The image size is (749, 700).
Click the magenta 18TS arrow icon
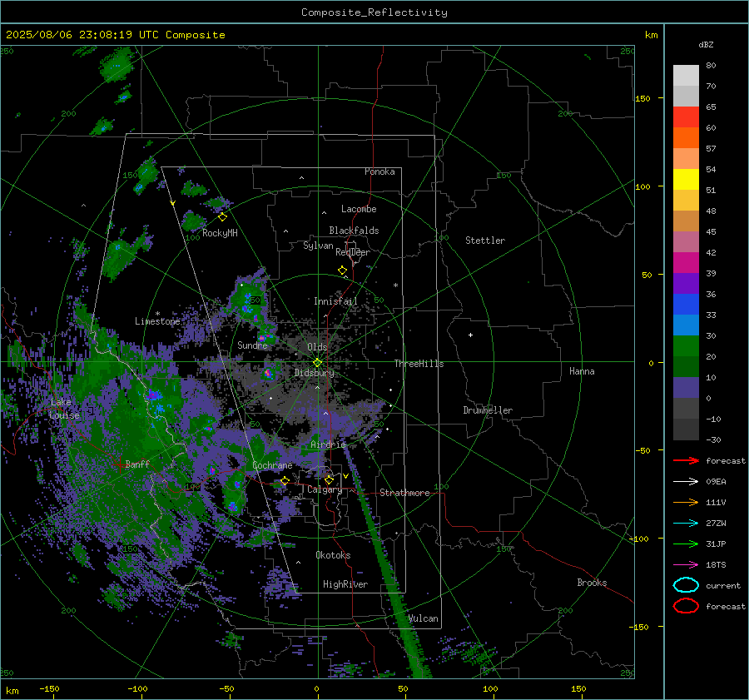[686, 565]
